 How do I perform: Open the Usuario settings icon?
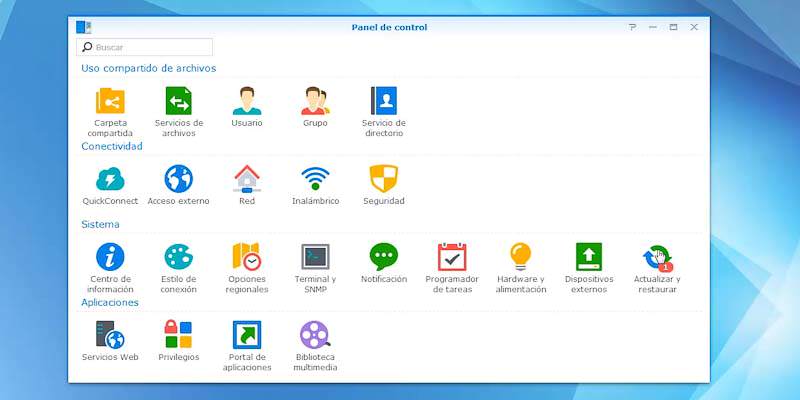click(247, 101)
